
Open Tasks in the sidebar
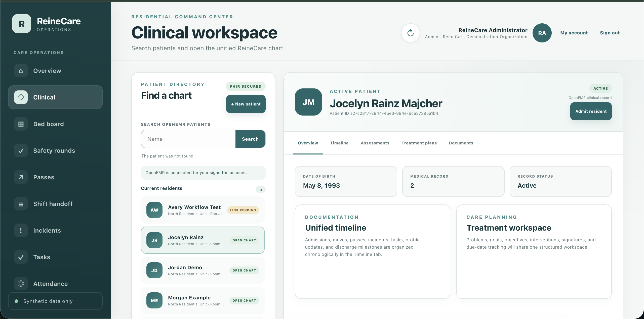point(55,257)
